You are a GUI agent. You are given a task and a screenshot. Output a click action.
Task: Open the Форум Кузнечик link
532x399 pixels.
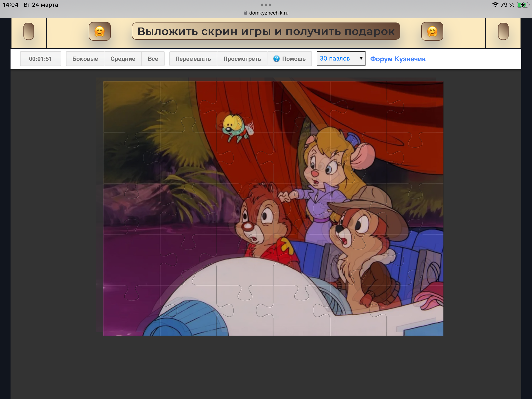coord(398,59)
